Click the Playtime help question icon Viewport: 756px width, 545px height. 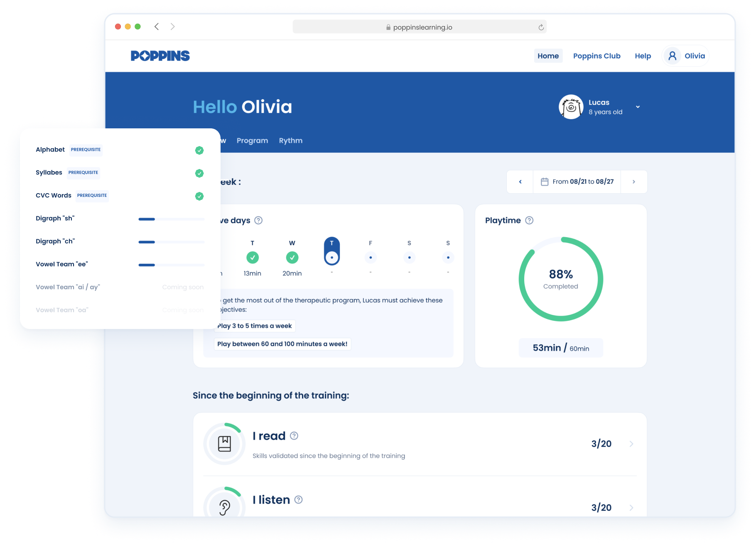(529, 221)
